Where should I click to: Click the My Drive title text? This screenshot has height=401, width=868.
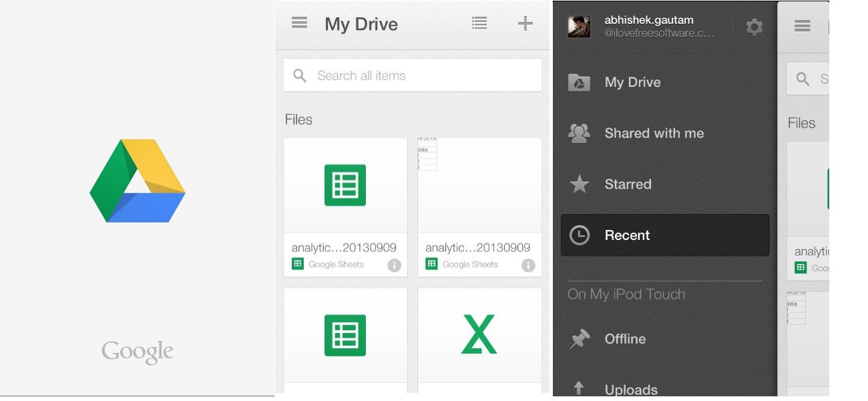tap(361, 24)
